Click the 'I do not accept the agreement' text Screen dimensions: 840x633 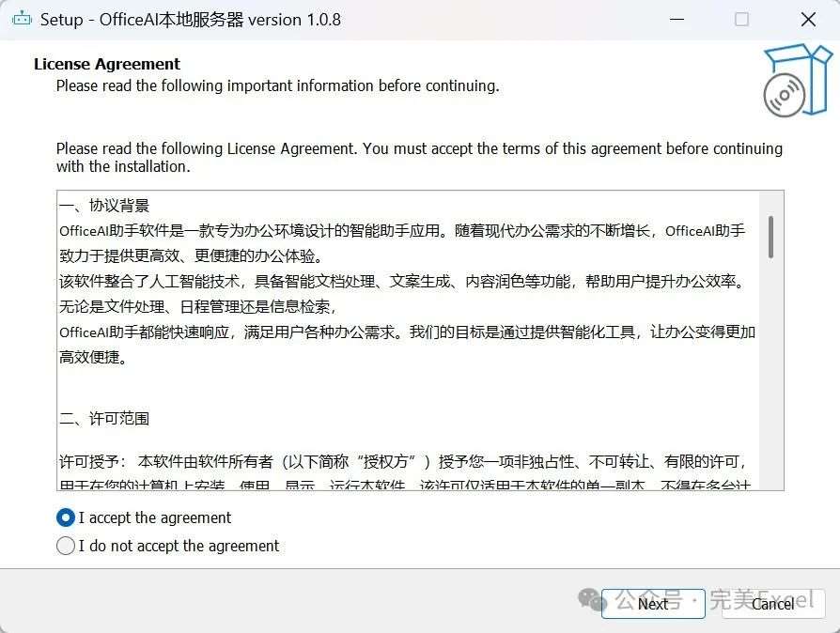click(179, 546)
